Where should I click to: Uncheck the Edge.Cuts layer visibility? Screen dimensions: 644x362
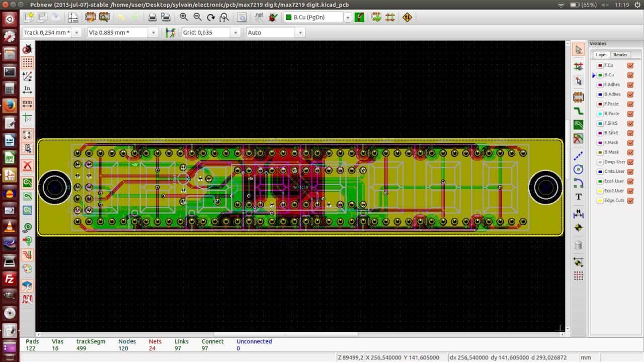pos(630,201)
